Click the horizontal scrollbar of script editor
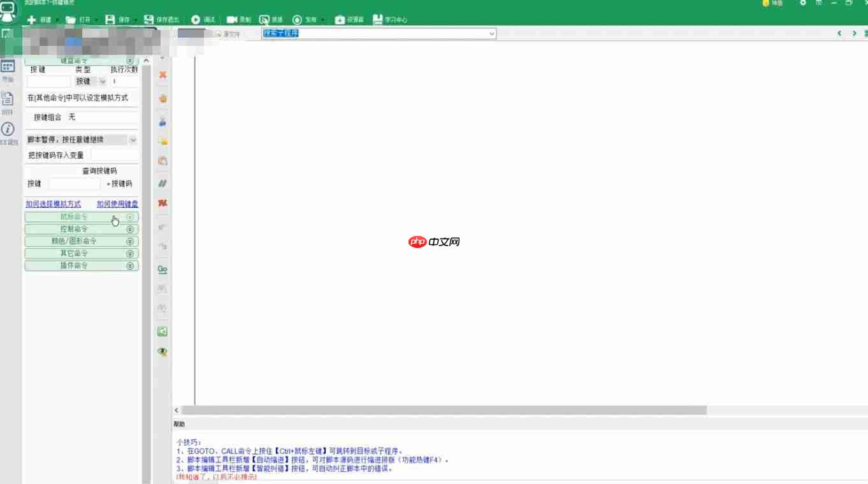Viewport: 868px width, 484px height. (x=444, y=411)
